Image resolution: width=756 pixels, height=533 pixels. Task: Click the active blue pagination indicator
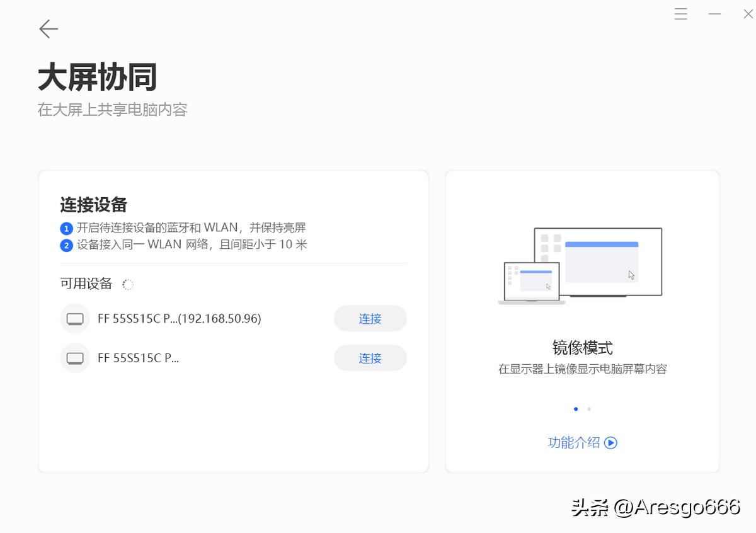(575, 408)
